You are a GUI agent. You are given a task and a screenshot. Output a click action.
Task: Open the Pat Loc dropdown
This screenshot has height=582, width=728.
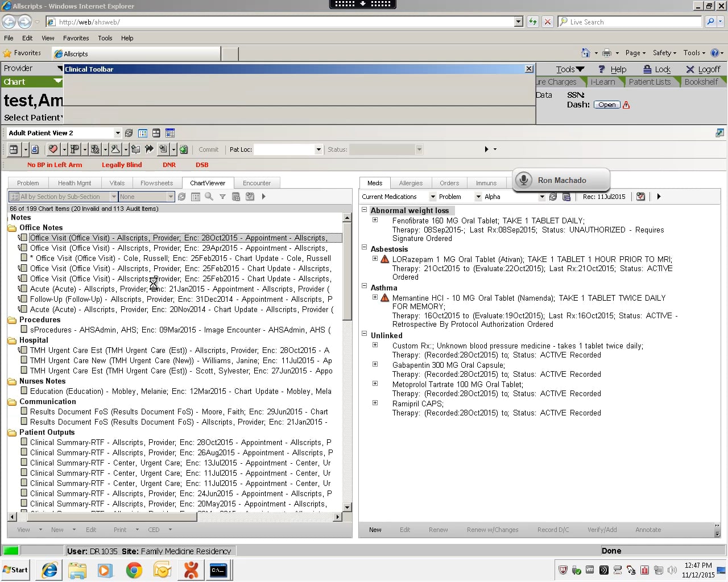[x=318, y=149]
